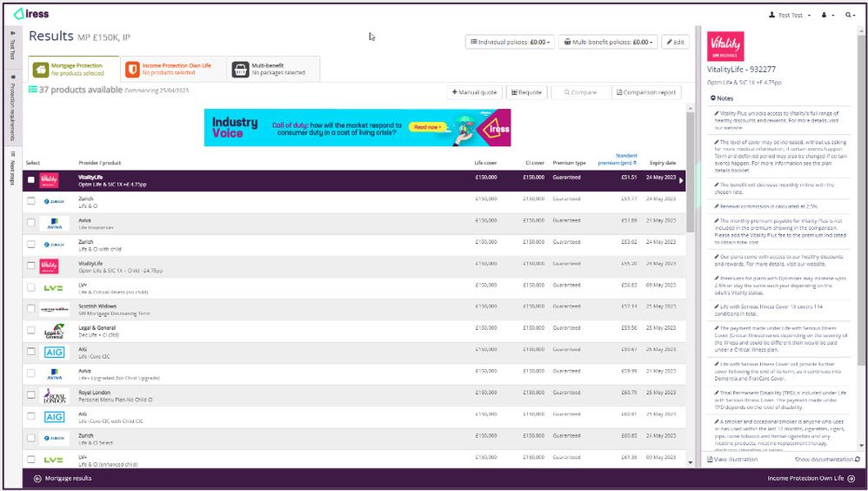The height and width of the screenshot is (491, 868).
Task: Open the second person icon dropdown in top bar
Action: coord(828,15)
